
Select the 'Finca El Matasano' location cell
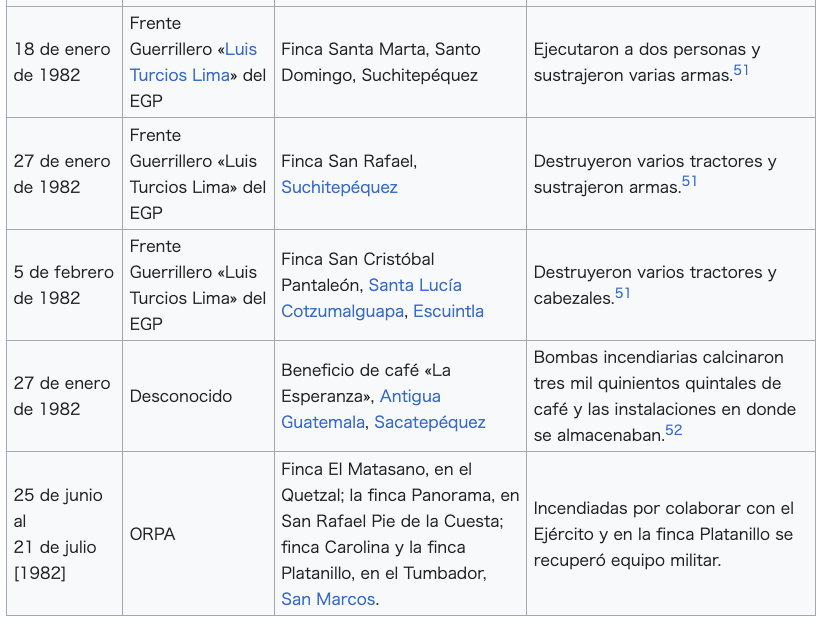tap(400, 533)
